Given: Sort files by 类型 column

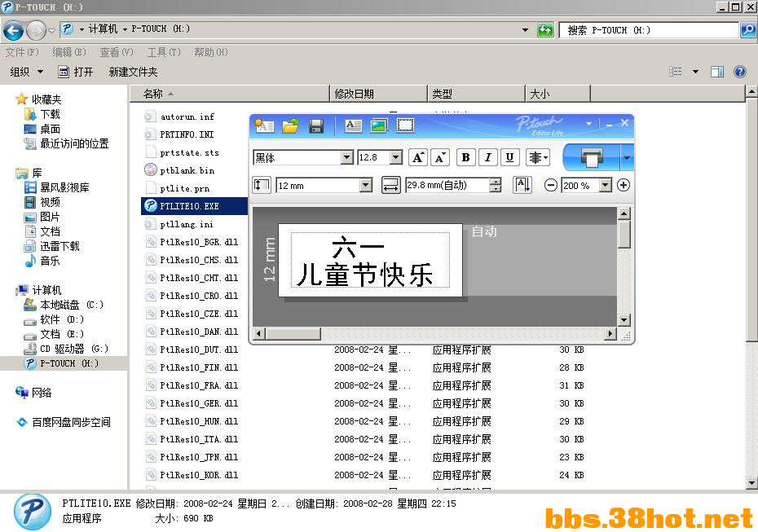Looking at the screenshot, I should point(477,94).
